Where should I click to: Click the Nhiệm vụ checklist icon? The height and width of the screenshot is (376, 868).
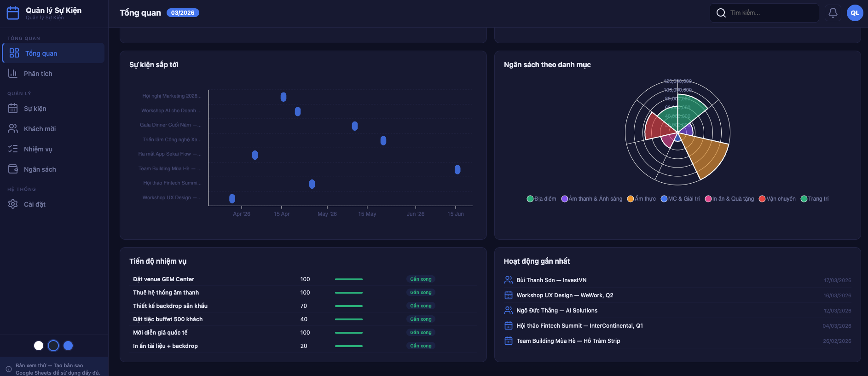point(13,149)
